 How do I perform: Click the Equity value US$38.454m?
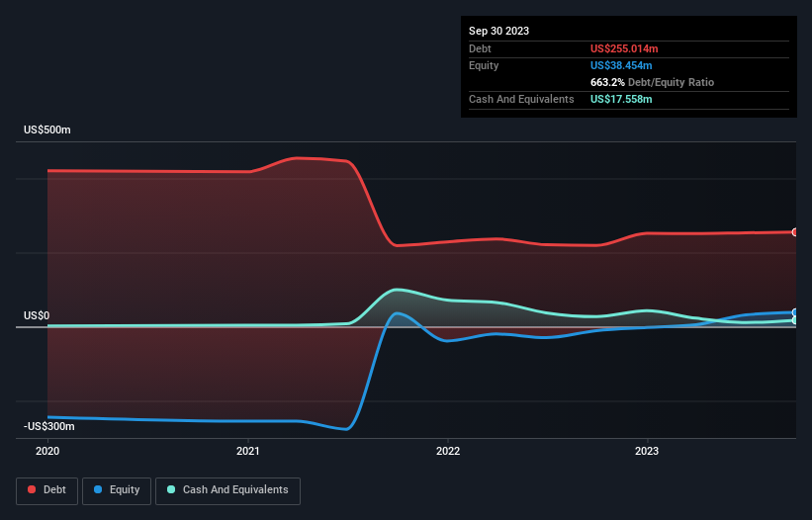[621, 65]
